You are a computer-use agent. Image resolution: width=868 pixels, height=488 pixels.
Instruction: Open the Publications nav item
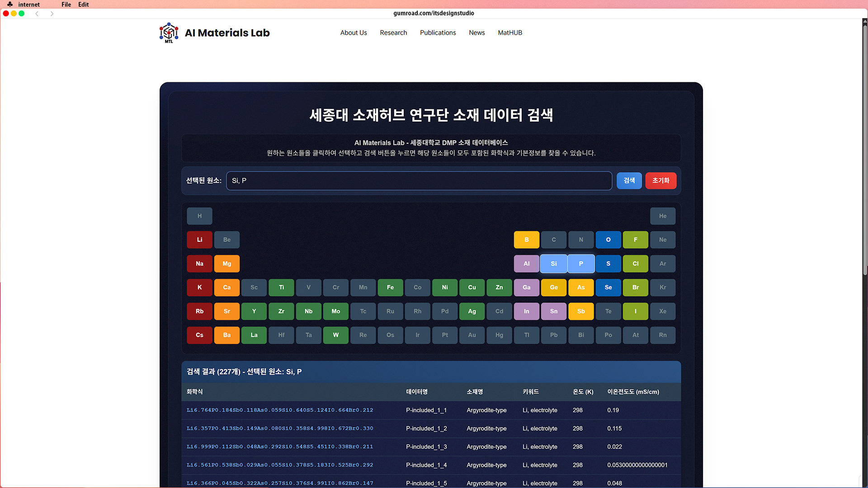coord(438,33)
